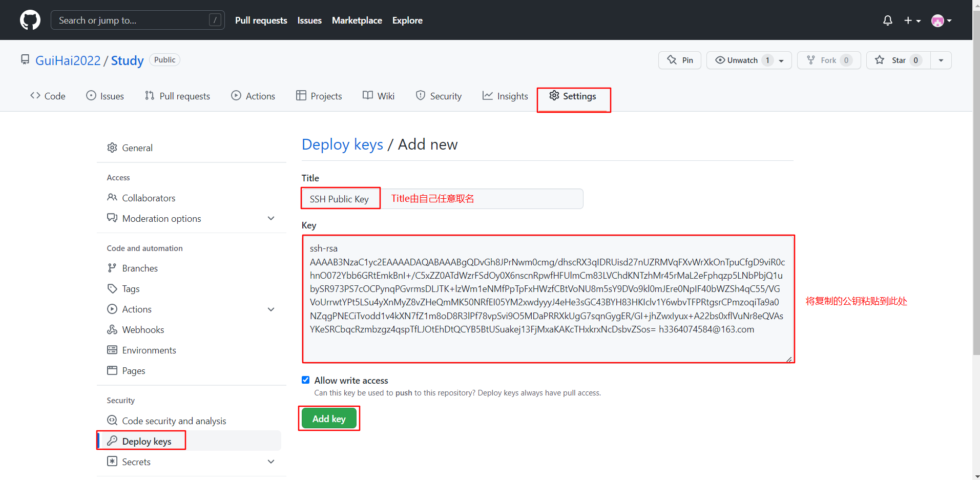This screenshot has height=480, width=980.
Task: Open Webhooks settings page
Action: 191,329
